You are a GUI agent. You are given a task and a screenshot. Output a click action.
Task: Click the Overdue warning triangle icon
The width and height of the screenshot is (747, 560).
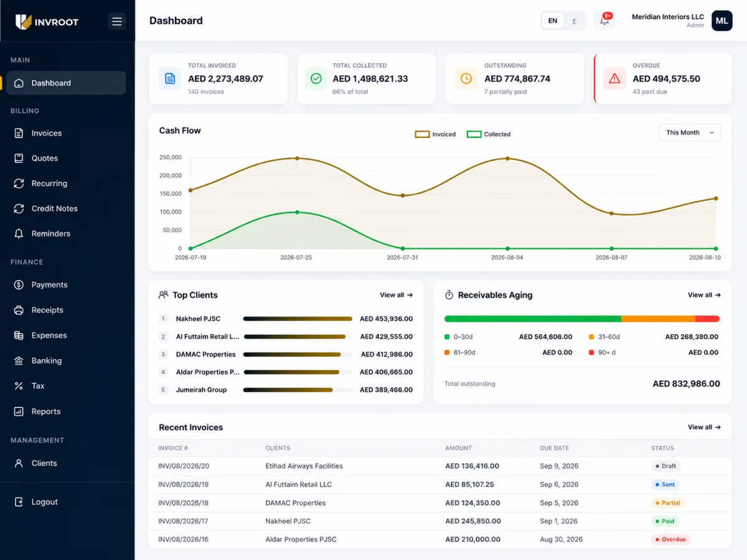coord(614,78)
